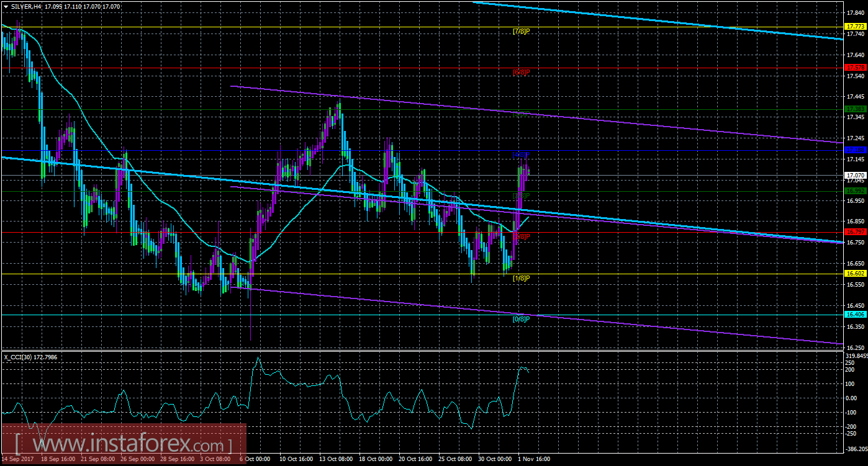Select the [7/8]P Murrey level label
This screenshot has height=466, width=868.
(521, 31)
